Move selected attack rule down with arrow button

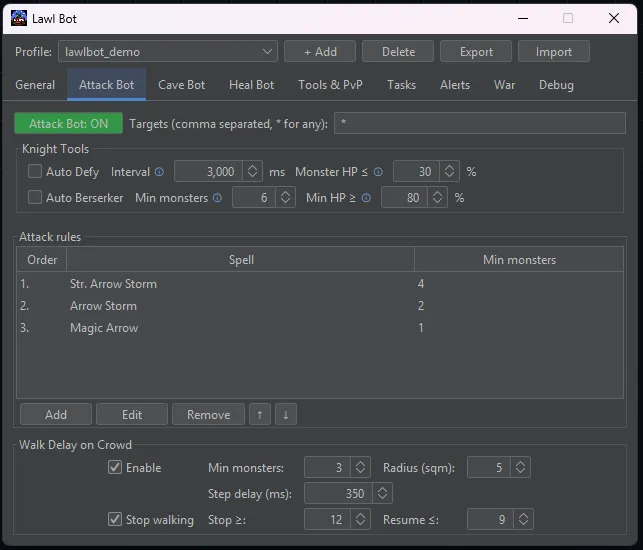tap(286, 415)
